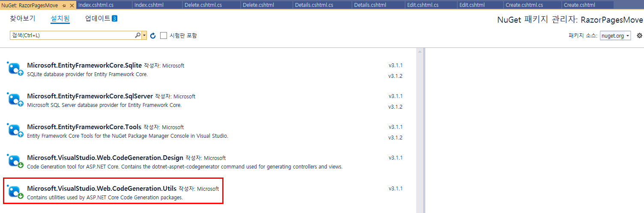Click the Sqlite available version v3.1.2
The width and height of the screenshot is (644, 213).
point(395,76)
